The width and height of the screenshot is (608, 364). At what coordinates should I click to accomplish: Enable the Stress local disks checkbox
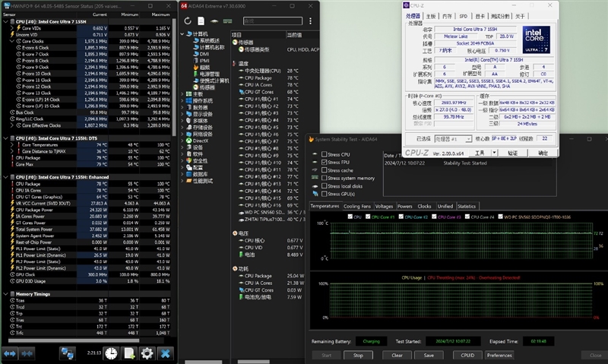(325, 186)
